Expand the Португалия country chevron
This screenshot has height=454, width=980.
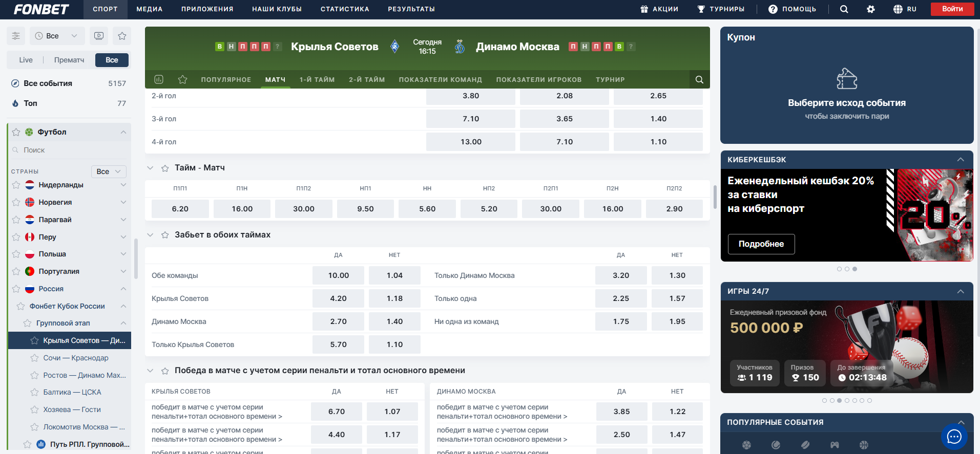[x=123, y=271]
